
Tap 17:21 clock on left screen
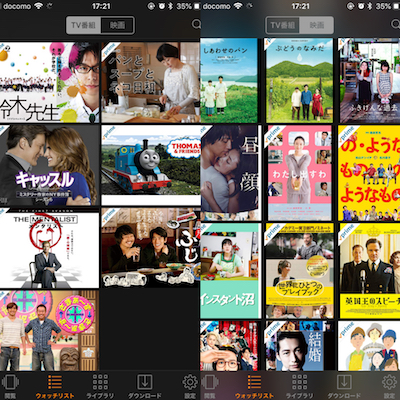tap(101, 6)
